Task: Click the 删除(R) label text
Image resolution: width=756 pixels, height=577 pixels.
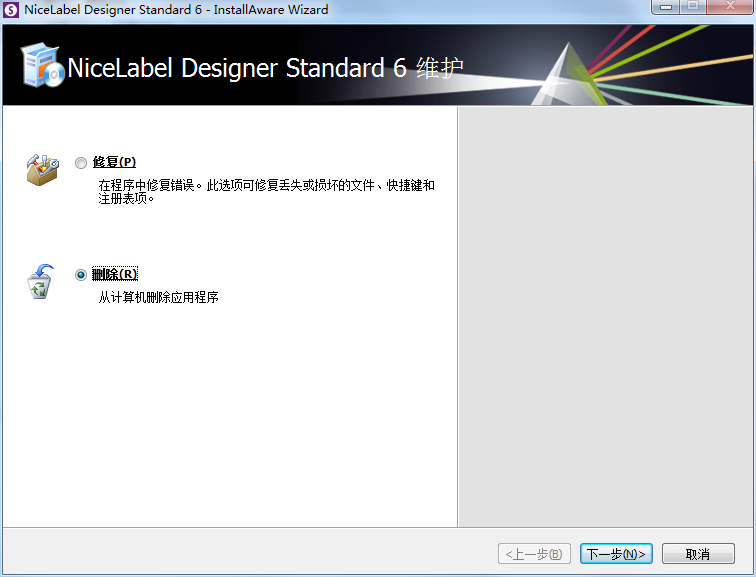Action: 115,274
